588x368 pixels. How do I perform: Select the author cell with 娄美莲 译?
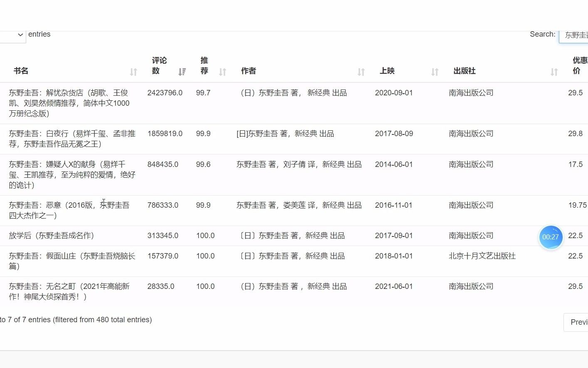(299, 205)
